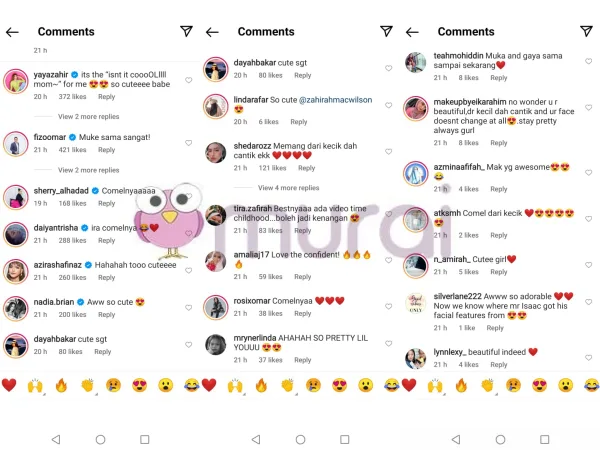Expand View 4 more replies under shedarozz
600x450 pixels.
point(289,188)
